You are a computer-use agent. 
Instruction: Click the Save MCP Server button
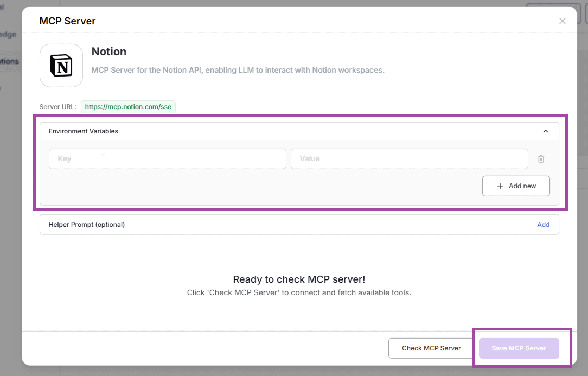click(519, 348)
